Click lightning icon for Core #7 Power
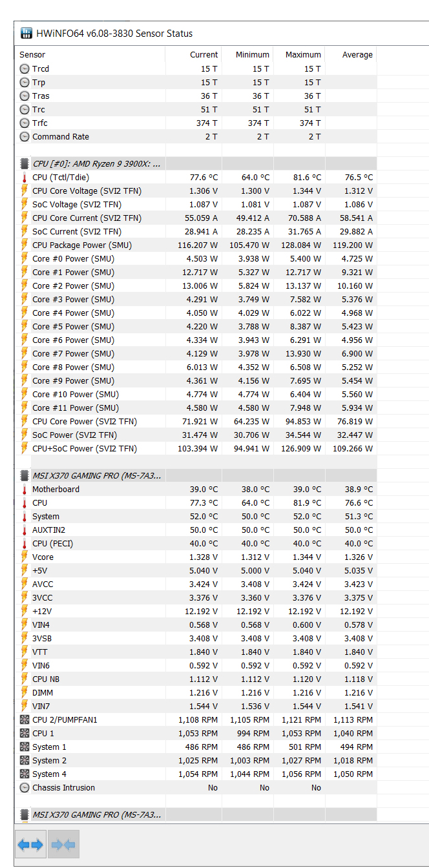Viewport: 429px width, 868px height. click(25, 353)
